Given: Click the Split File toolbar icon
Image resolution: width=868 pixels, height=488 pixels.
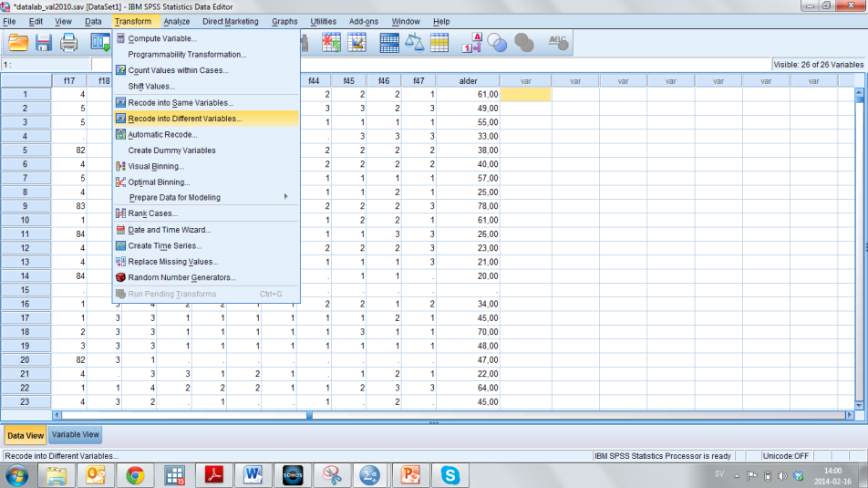Looking at the screenshot, I should (x=389, y=43).
